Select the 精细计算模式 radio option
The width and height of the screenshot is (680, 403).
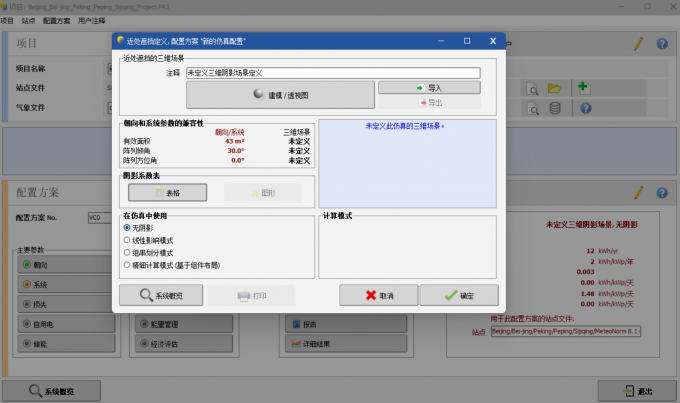pos(172,265)
